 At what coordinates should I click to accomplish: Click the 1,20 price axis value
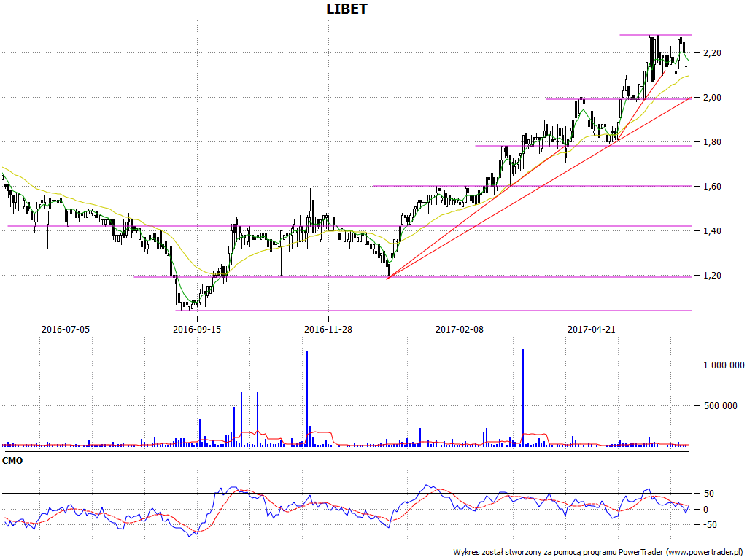pos(712,275)
